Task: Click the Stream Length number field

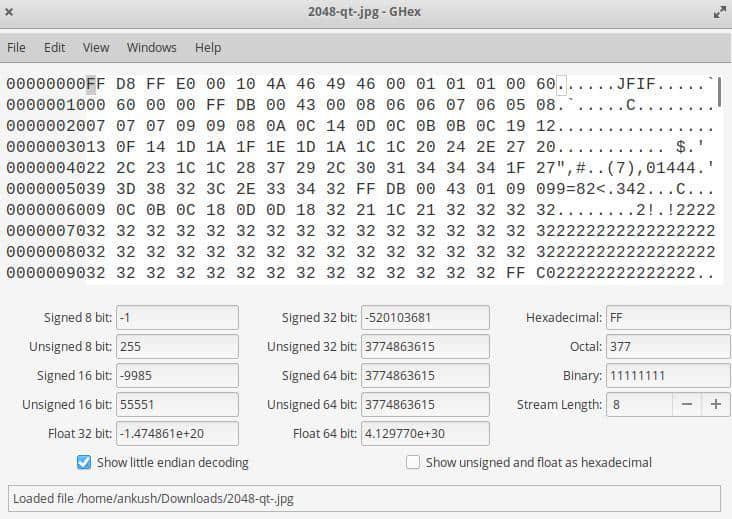Action: coord(637,405)
